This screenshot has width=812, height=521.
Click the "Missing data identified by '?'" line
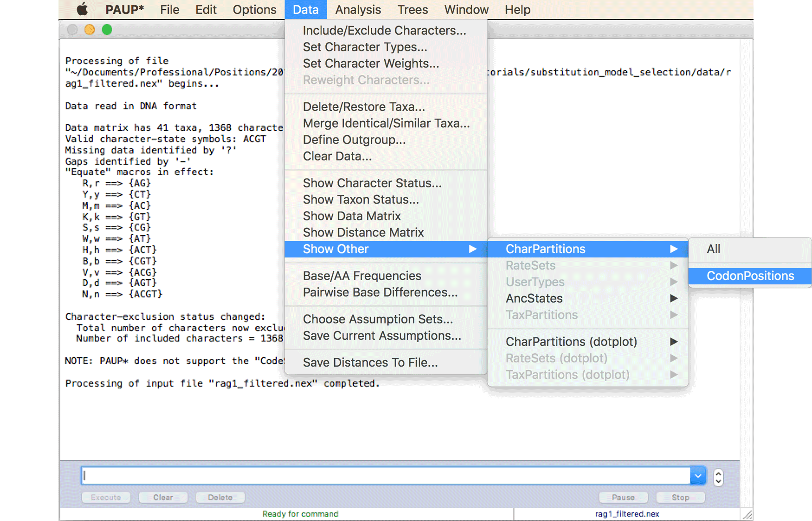click(x=151, y=150)
